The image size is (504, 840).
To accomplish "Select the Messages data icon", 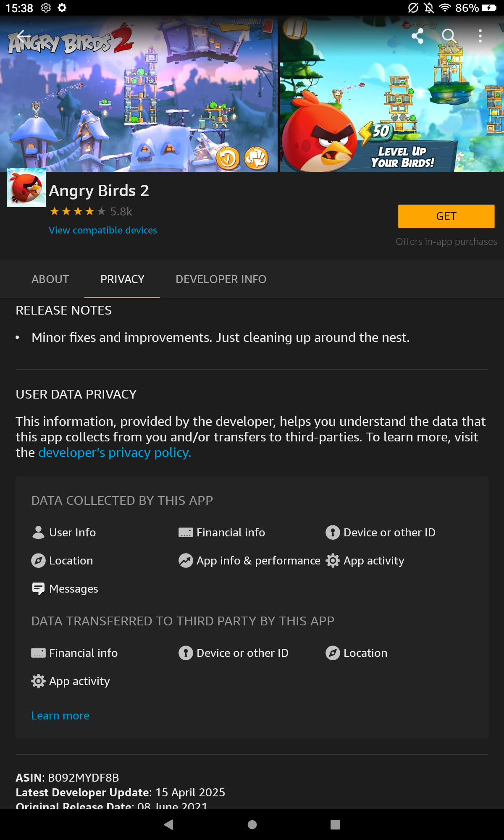I will click(x=38, y=588).
